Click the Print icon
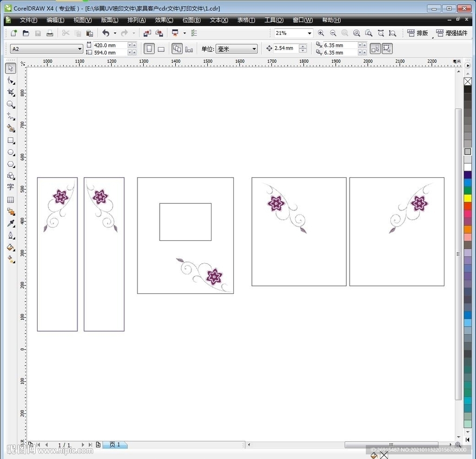476x459 pixels. point(50,33)
